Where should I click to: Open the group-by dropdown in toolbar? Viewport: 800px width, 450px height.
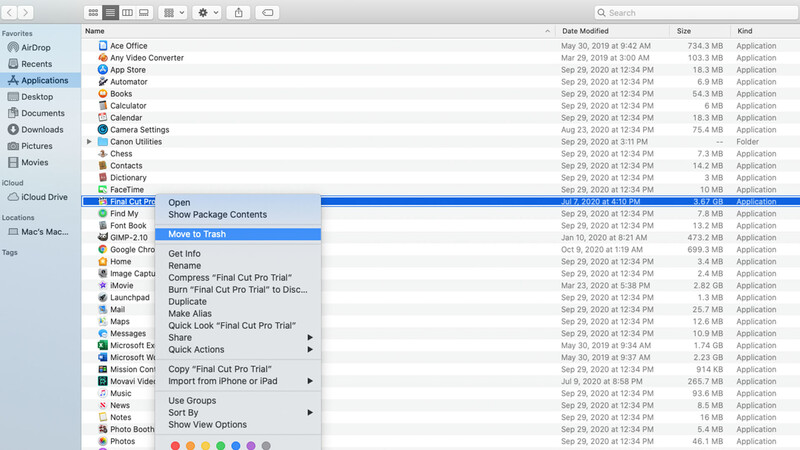pos(173,12)
